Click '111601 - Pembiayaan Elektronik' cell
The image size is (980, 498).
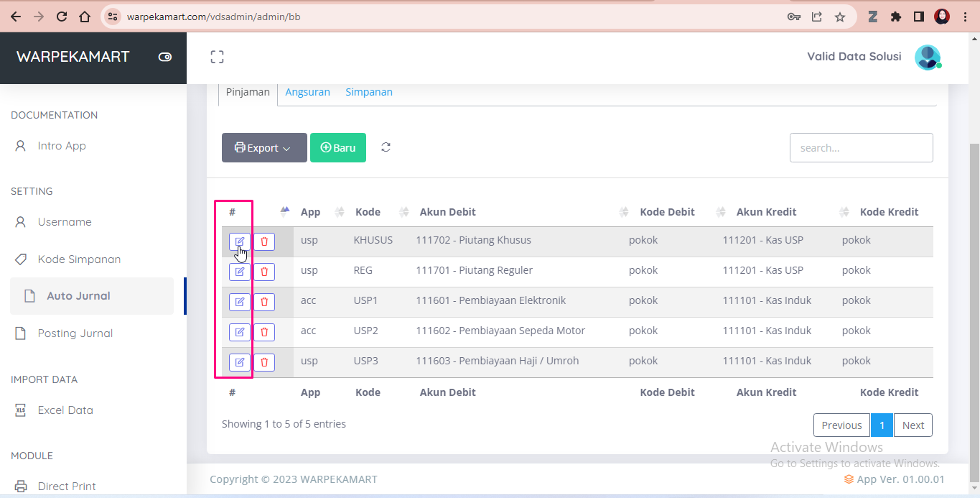click(490, 300)
